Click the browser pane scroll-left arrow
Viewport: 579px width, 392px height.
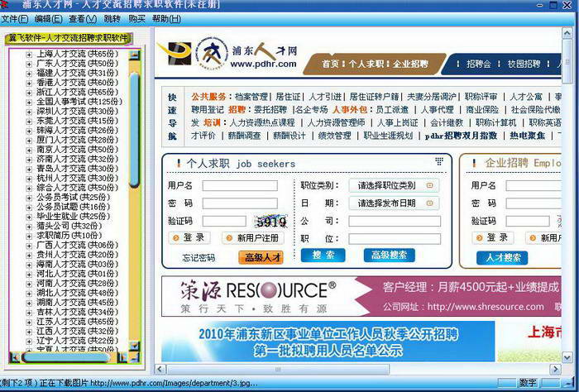click(x=160, y=369)
